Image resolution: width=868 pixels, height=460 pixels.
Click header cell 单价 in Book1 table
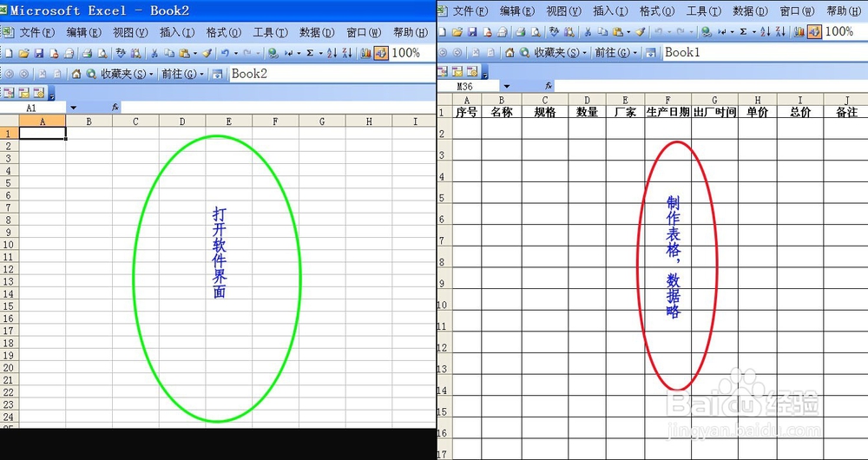point(757,112)
